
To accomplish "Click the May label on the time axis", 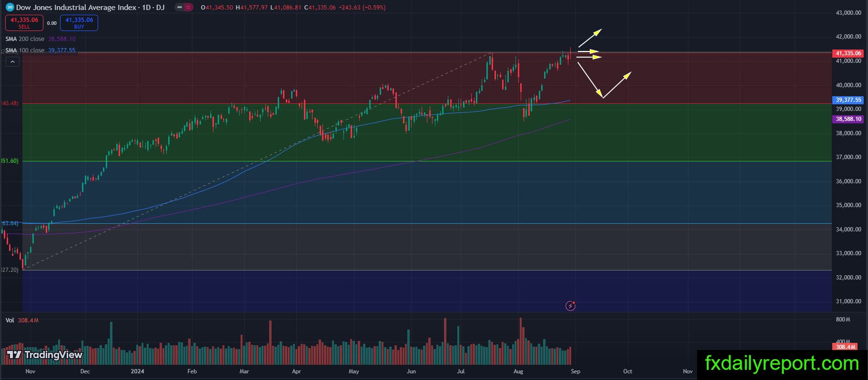I will click(x=353, y=371).
